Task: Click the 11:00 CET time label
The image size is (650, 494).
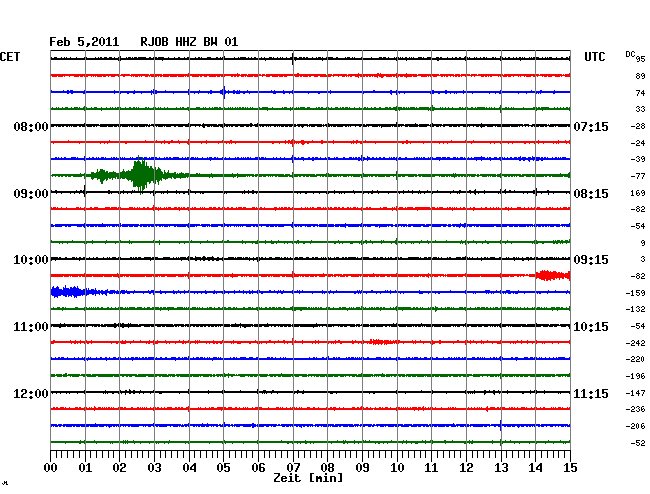Action: tap(31, 327)
